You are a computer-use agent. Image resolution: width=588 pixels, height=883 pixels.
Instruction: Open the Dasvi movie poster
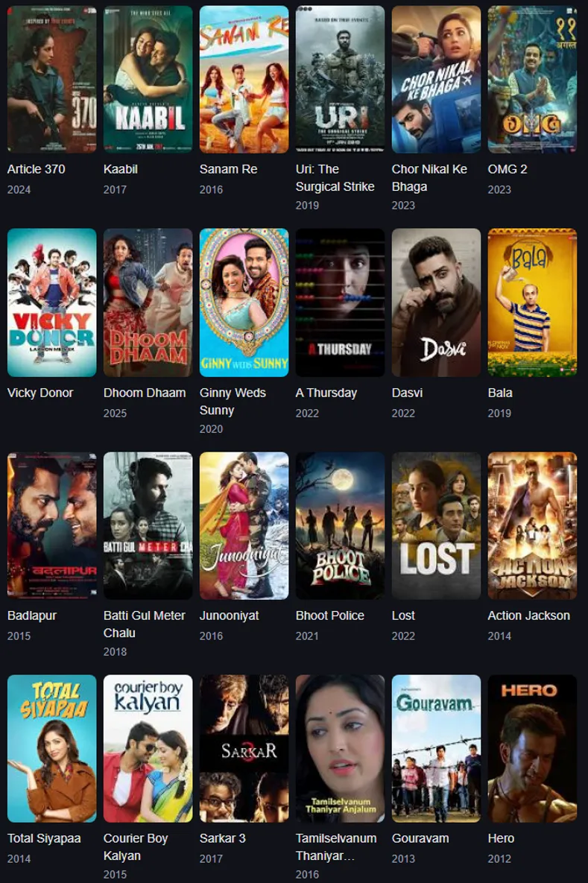[x=437, y=303]
